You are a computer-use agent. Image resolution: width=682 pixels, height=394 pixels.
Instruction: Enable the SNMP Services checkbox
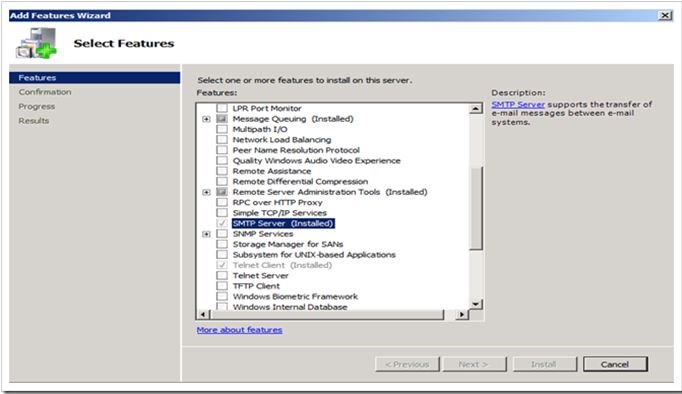(x=222, y=234)
